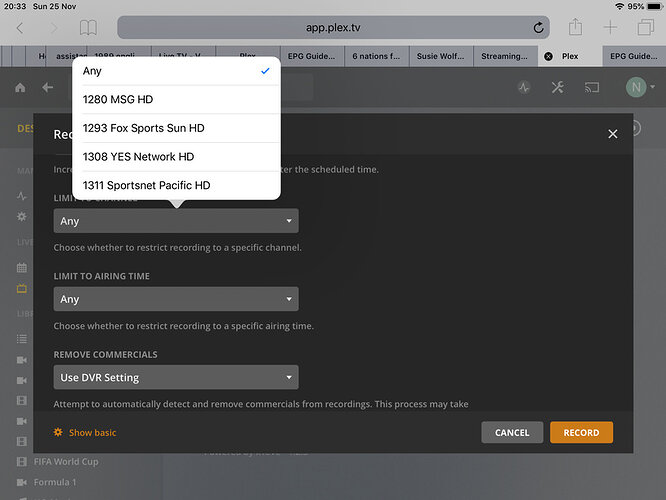Click the Safari URL bar app.plex.tv
This screenshot has height=500, width=666.
333,28
